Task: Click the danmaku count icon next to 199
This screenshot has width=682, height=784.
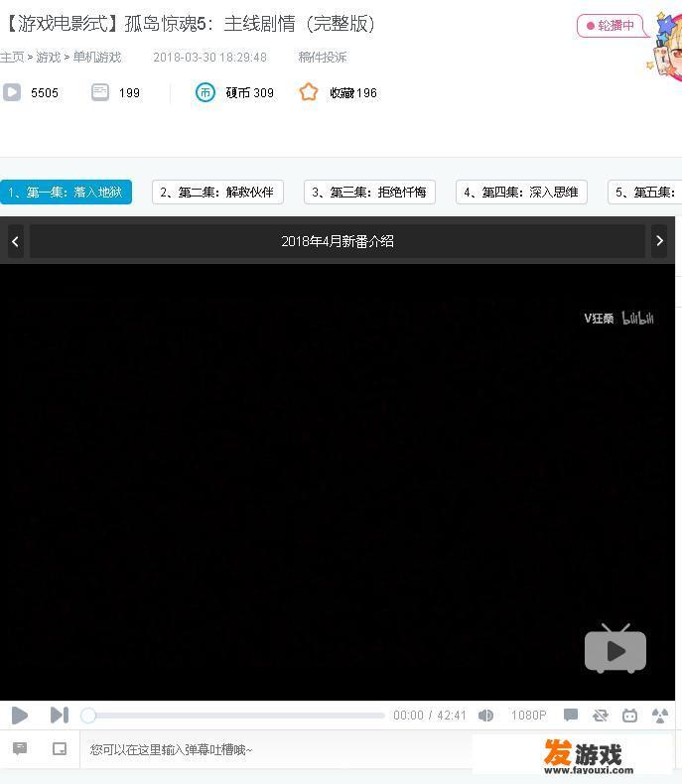Action: click(x=100, y=92)
